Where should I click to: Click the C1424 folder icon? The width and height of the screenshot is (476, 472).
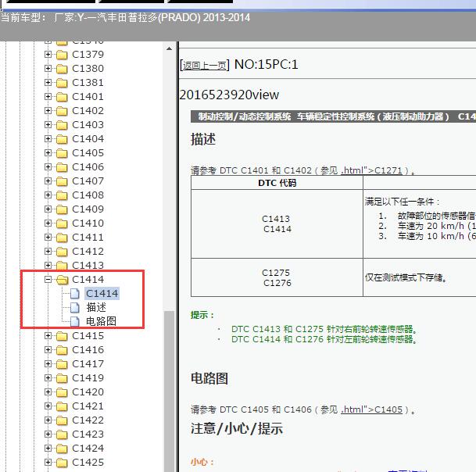point(62,448)
